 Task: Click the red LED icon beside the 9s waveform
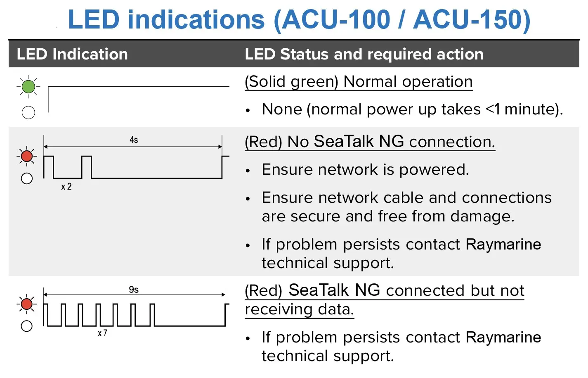(27, 304)
